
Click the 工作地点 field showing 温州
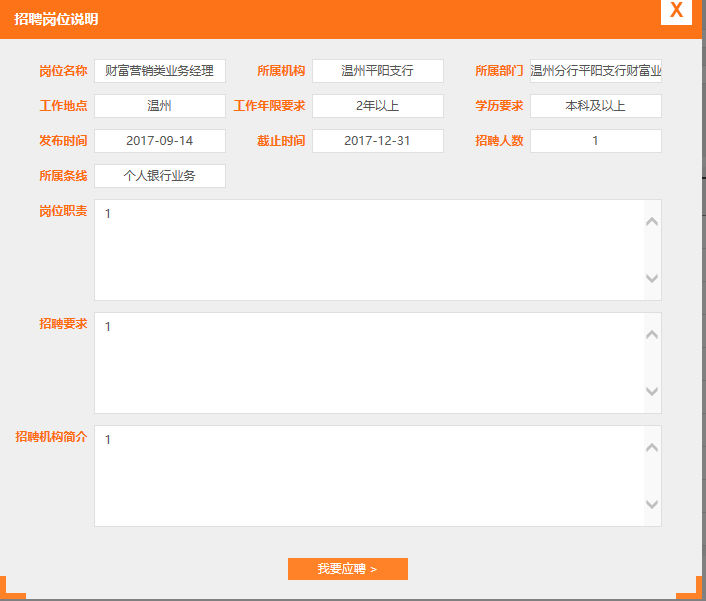point(160,106)
